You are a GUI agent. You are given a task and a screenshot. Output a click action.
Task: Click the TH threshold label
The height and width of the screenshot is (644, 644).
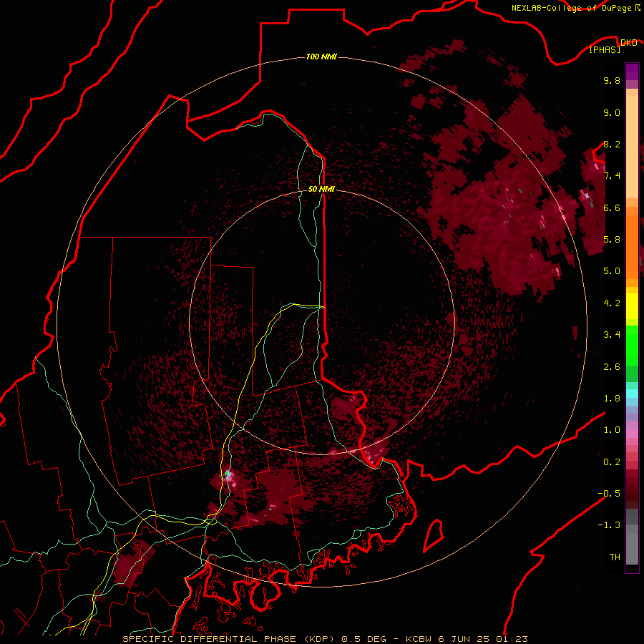tap(615, 557)
